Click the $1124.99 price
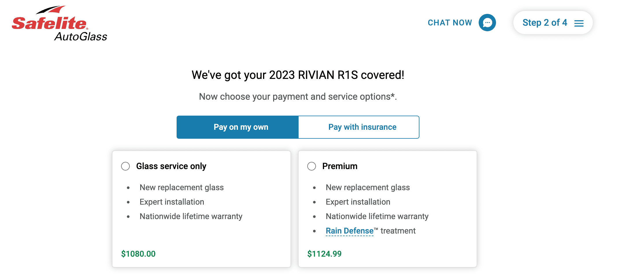This screenshot has height=274, width=644. (324, 254)
